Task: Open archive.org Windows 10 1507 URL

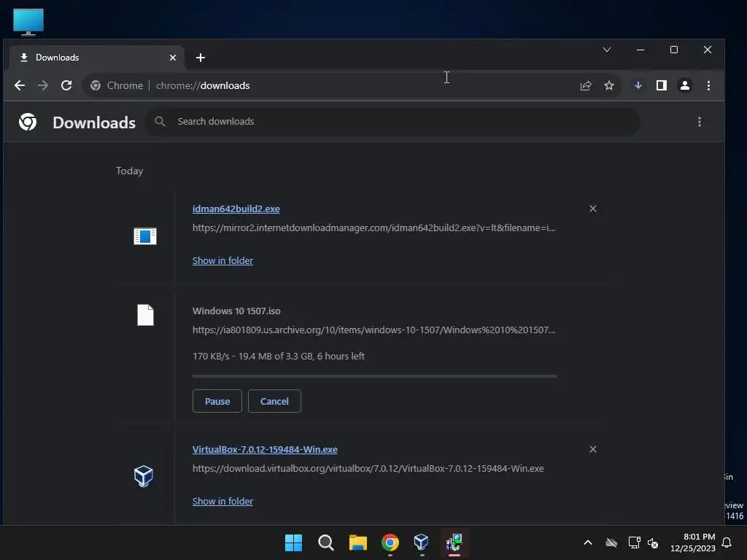Action: 374,330
